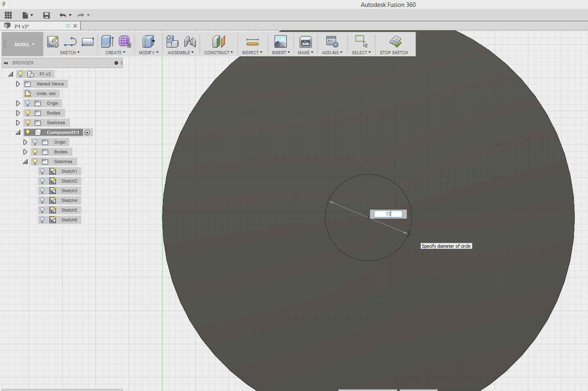The image size is (588, 391).
Task: Open the INSPECT menu
Action: (252, 53)
